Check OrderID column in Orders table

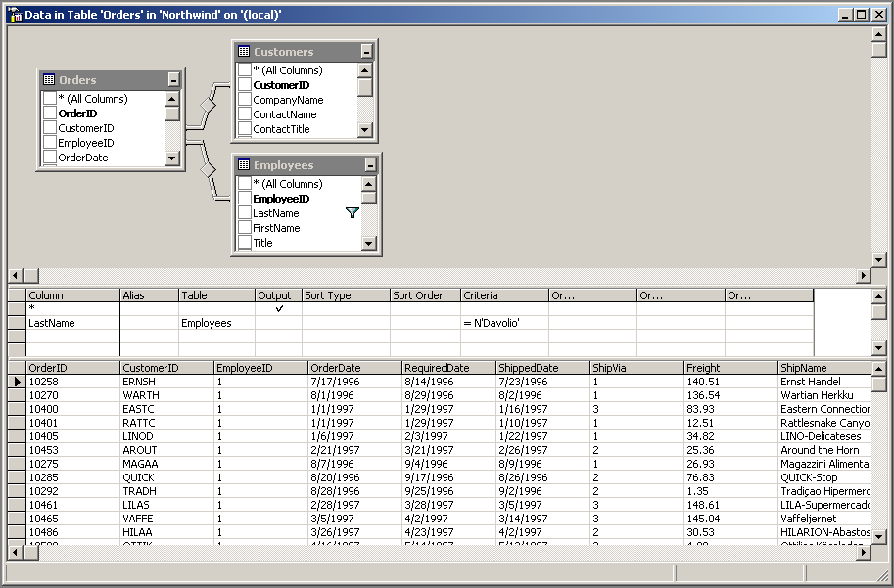click(50, 113)
